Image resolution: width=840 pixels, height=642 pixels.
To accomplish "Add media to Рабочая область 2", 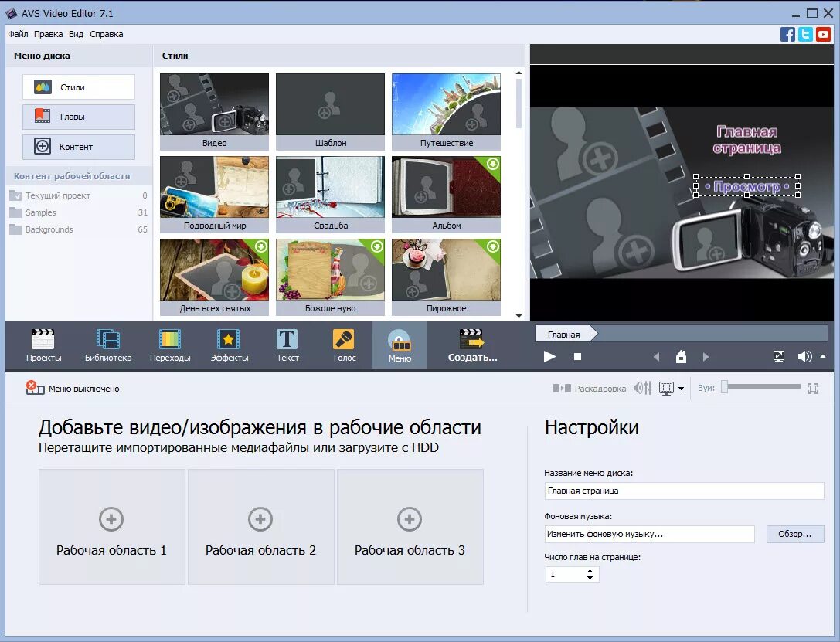I will 260,527.
